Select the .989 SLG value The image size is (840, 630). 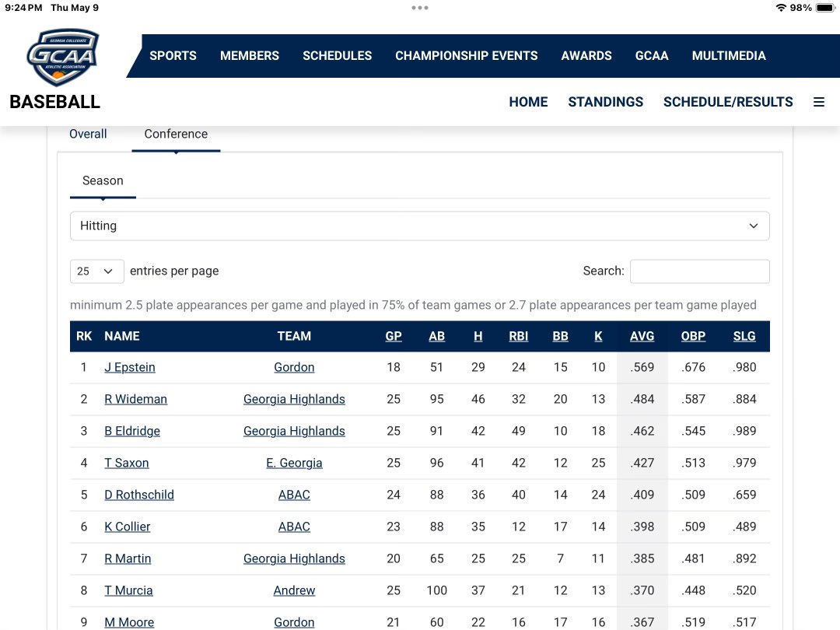(x=744, y=431)
